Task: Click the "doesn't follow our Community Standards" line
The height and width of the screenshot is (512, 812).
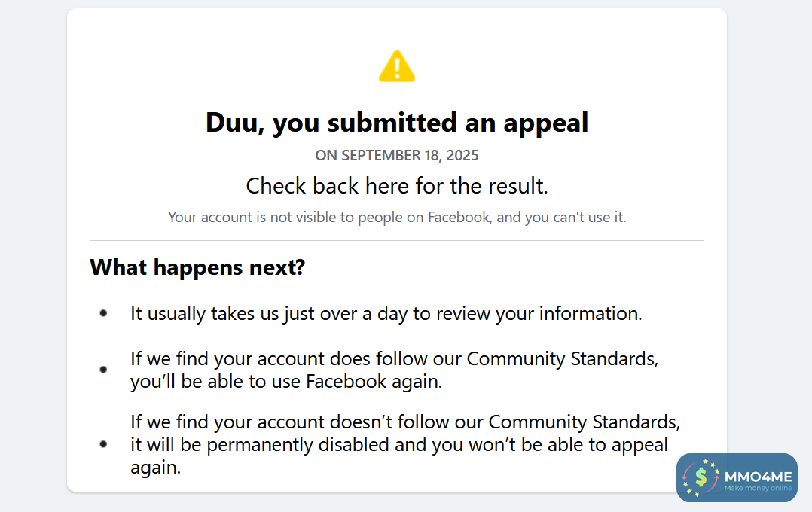Action: (404, 422)
